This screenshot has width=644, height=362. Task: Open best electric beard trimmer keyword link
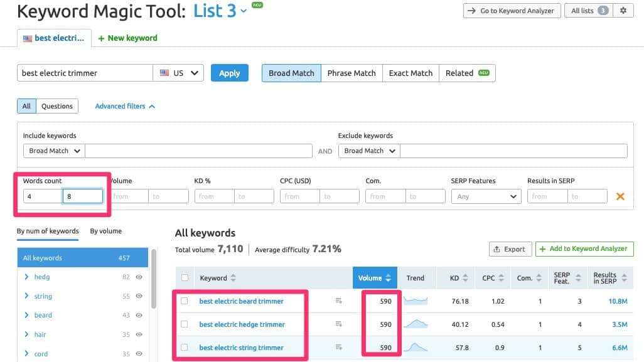242,301
